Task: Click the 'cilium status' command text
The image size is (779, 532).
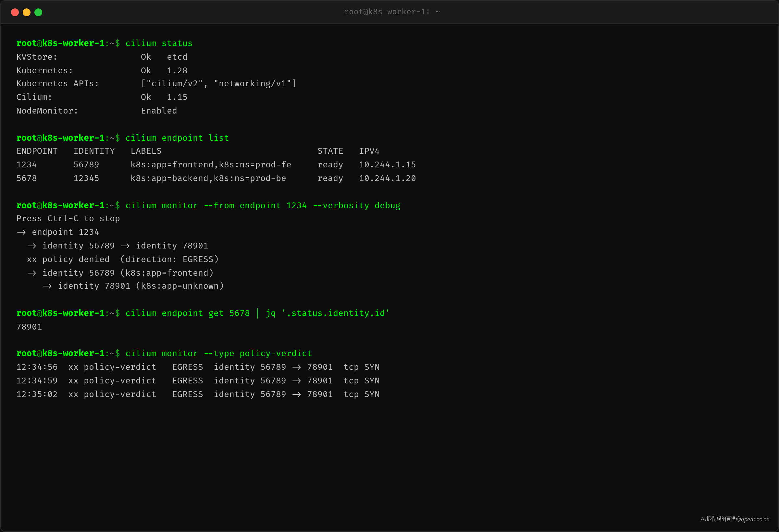Action: pos(159,43)
